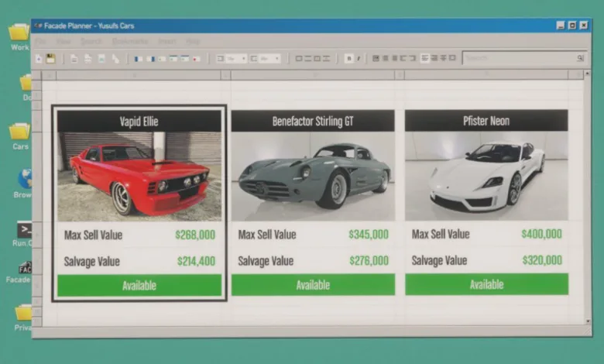
Task: Toggle Bold formatting in the toolbar
Action: click(348, 58)
